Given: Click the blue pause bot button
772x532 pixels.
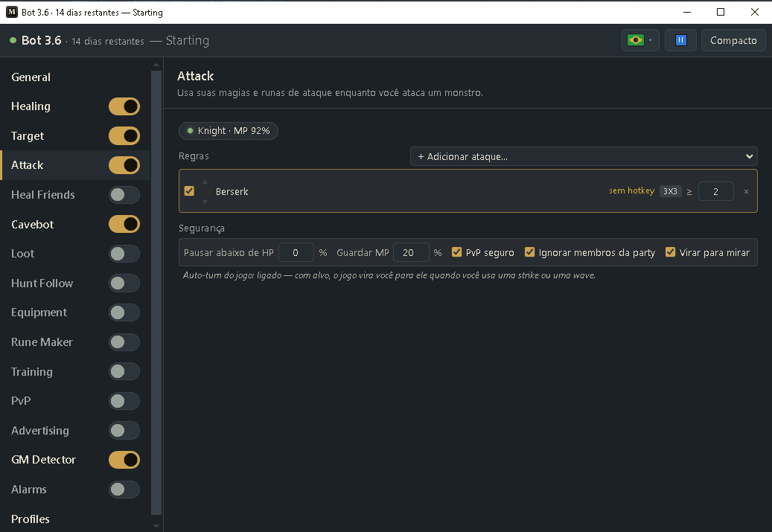Looking at the screenshot, I should coord(680,40).
